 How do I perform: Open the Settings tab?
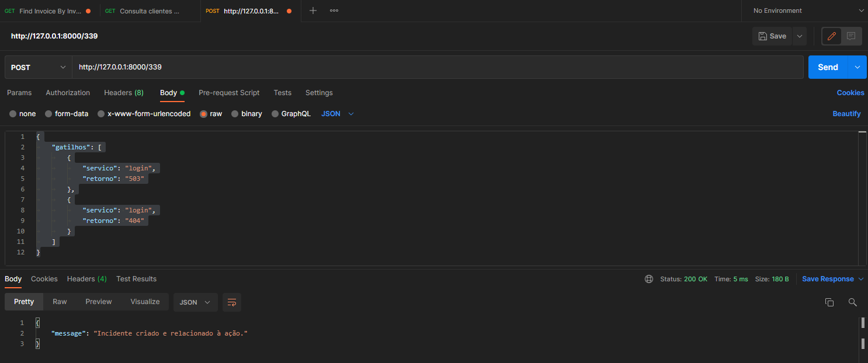[319, 93]
